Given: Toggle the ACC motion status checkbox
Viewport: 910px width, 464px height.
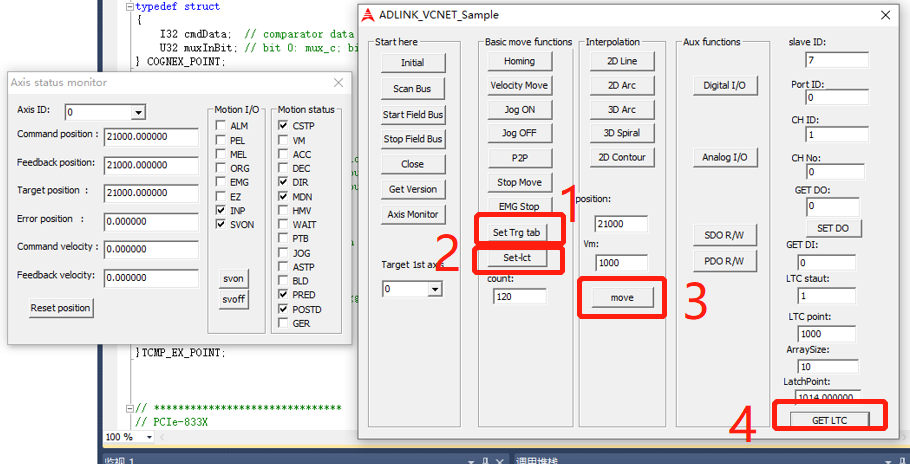Looking at the screenshot, I should tap(283, 154).
